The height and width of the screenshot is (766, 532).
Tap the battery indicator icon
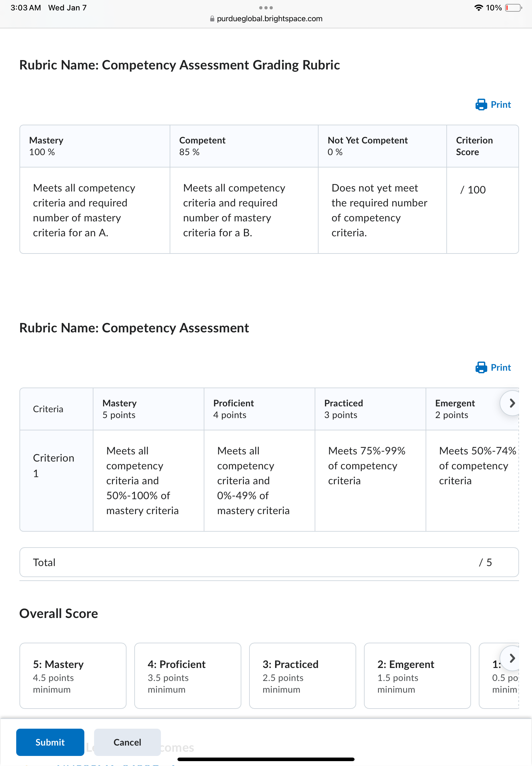click(514, 8)
